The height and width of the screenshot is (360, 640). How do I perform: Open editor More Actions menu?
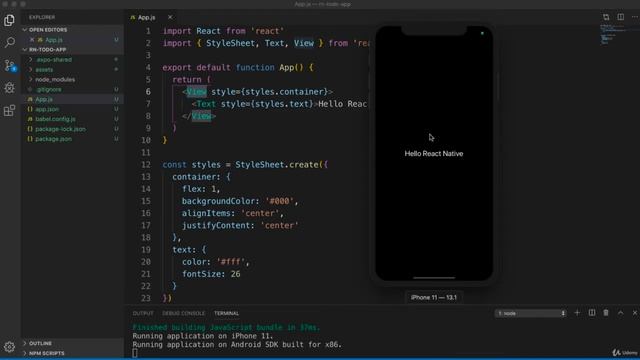point(635,17)
